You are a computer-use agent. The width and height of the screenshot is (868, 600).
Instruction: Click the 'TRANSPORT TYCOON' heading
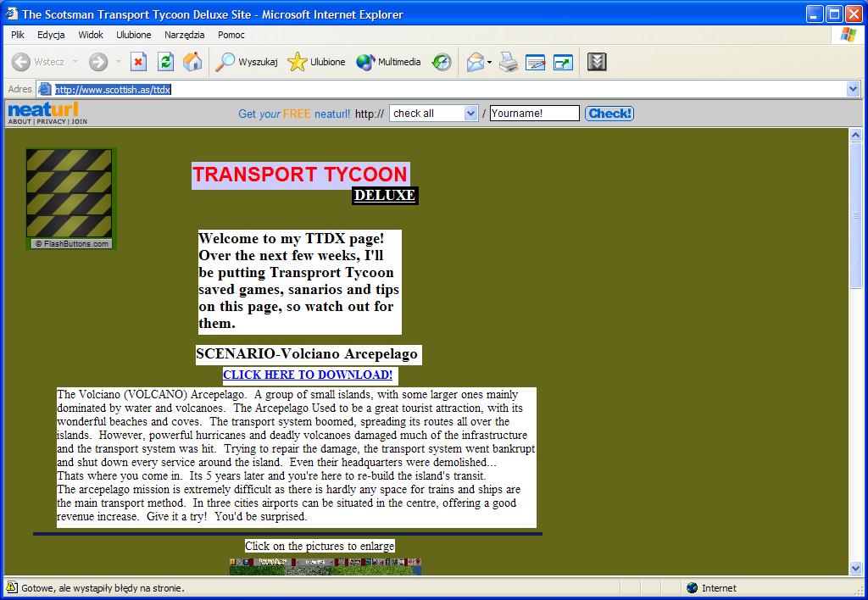300,175
